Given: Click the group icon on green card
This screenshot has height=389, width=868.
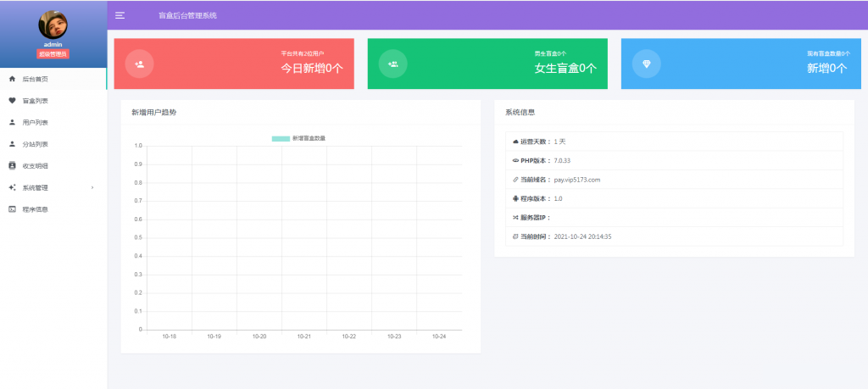Looking at the screenshot, I should click(393, 64).
